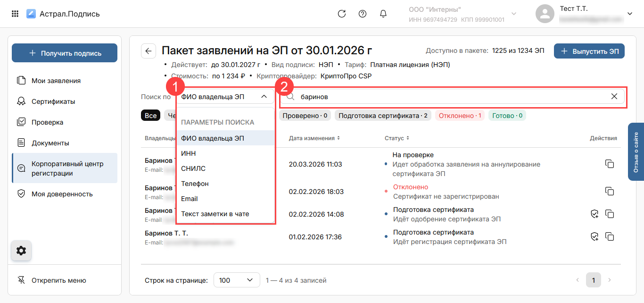Choose 'Текст заметки в чате' search option
This screenshot has width=644, height=303.
[x=215, y=214]
